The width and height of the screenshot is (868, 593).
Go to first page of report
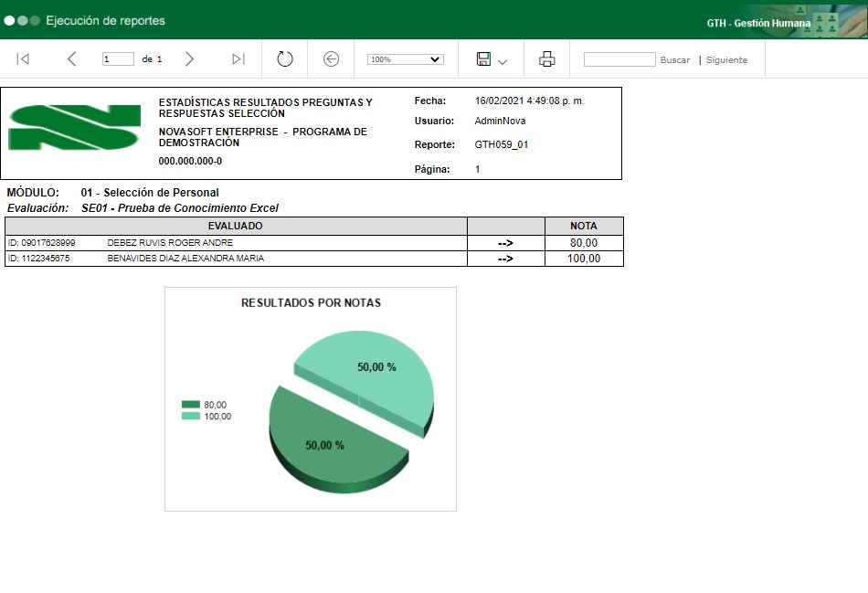(x=24, y=59)
